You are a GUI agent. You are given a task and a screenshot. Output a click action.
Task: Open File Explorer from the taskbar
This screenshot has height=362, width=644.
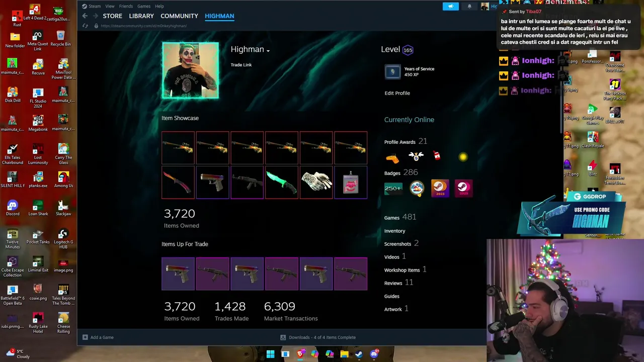pos(344,354)
